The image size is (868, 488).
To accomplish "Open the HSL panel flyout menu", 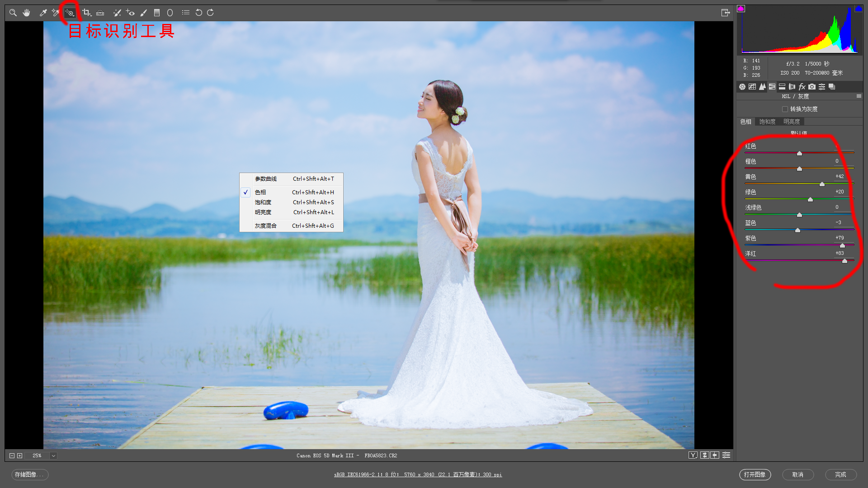I will click(859, 96).
